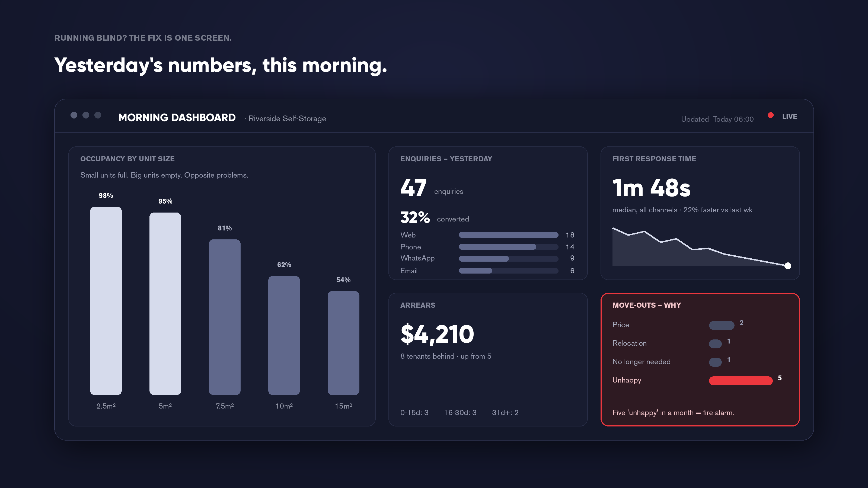Click the WhatsApp channel label
This screenshot has height=488, width=868.
pyautogui.click(x=417, y=258)
